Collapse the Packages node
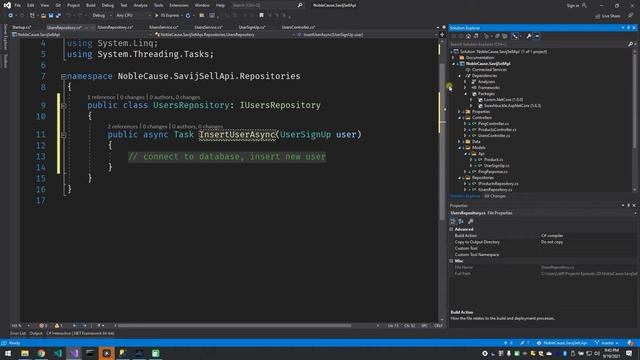Screen dimensions: 640x360 (465, 93)
